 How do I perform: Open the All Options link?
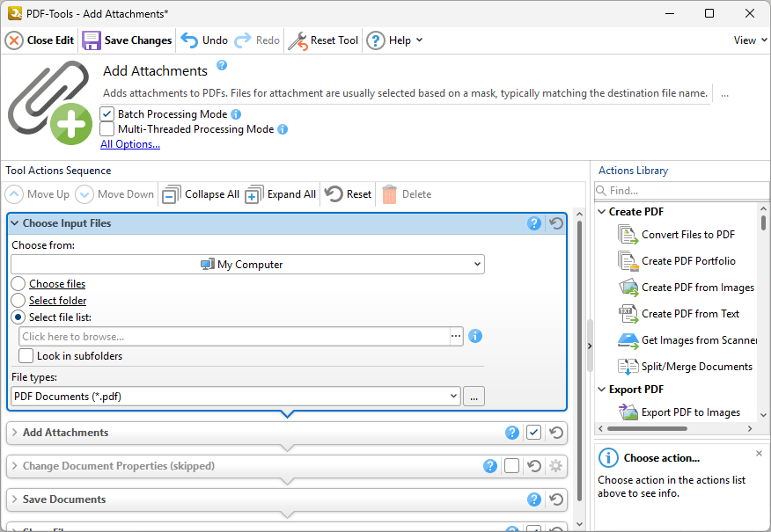(130, 144)
